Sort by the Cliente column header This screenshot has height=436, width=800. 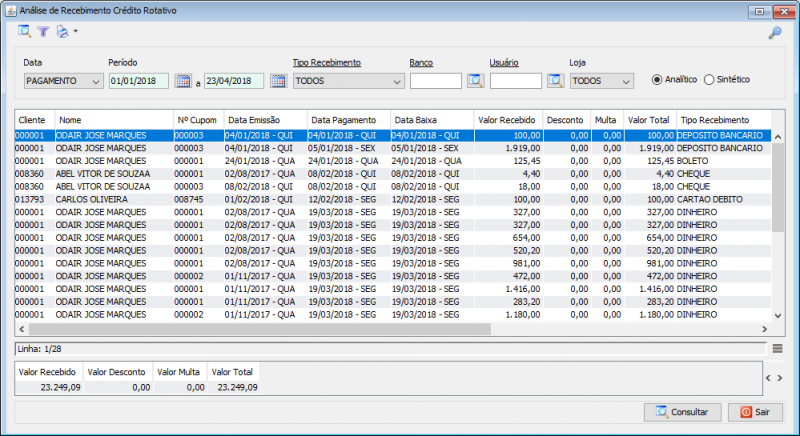[x=35, y=120]
